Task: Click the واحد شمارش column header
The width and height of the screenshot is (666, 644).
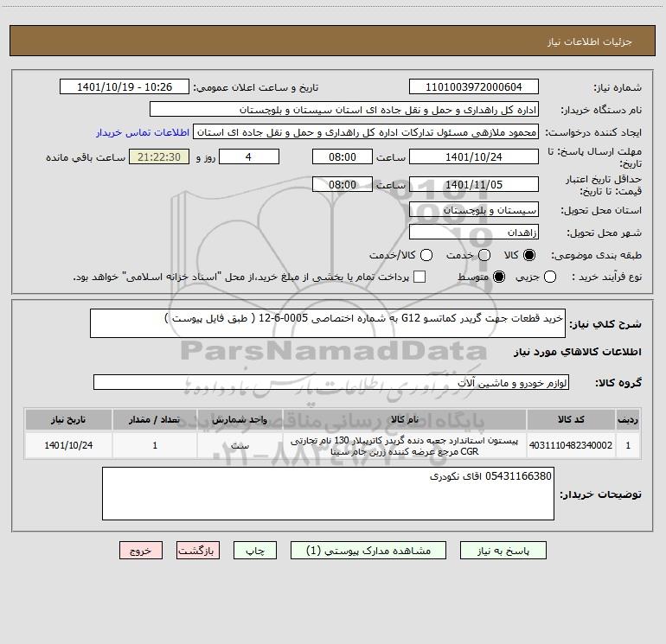Action: [240, 420]
